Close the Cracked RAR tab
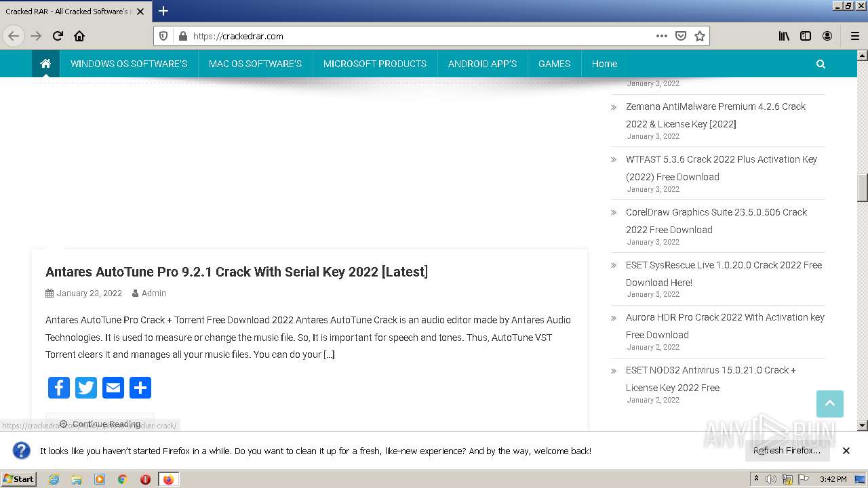Screen dimensions: 868x488 140,11
